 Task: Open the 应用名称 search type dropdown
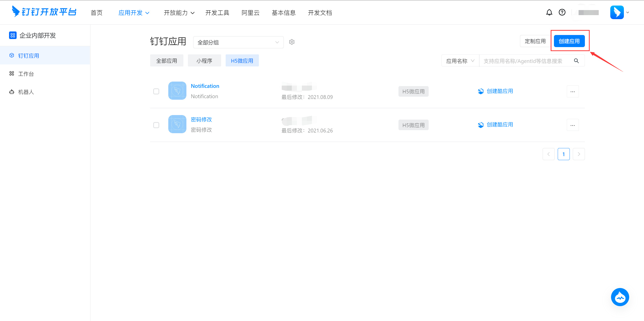click(x=460, y=61)
